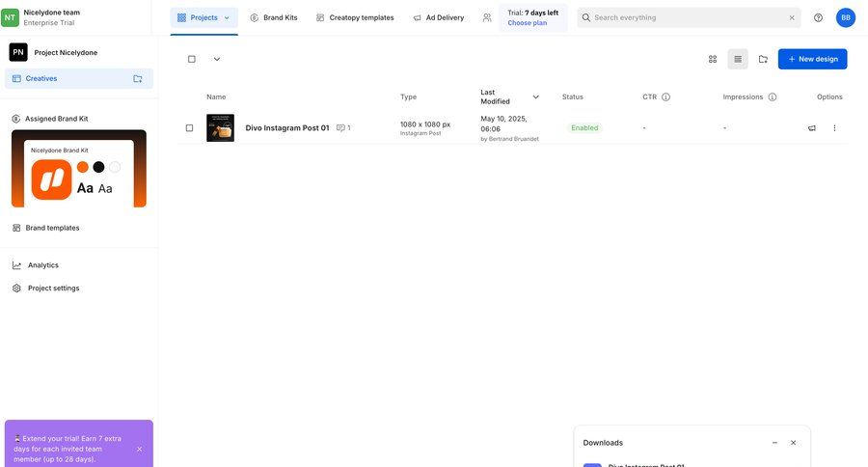Open the help question mark icon
Screen dimensions: 868x467
click(819, 17)
